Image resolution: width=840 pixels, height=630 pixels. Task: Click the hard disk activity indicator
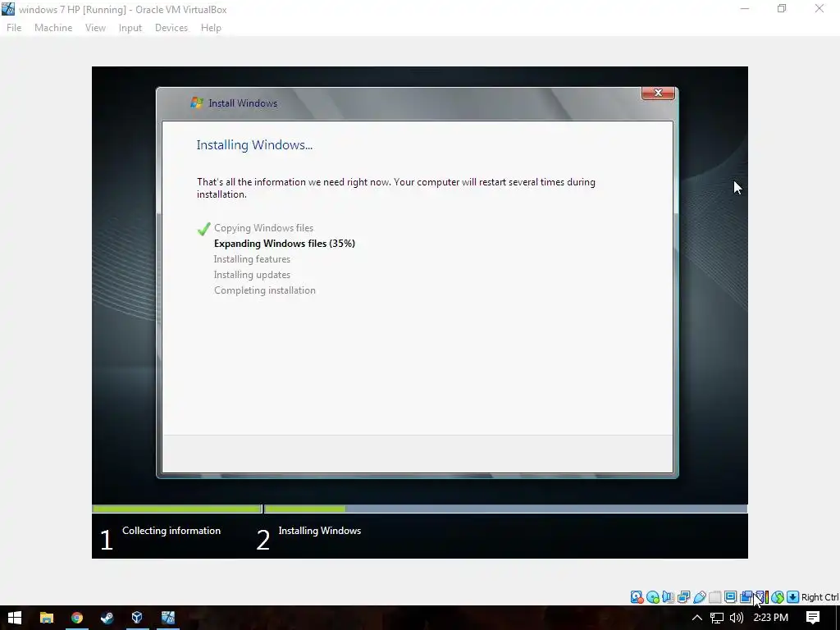(637, 597)
